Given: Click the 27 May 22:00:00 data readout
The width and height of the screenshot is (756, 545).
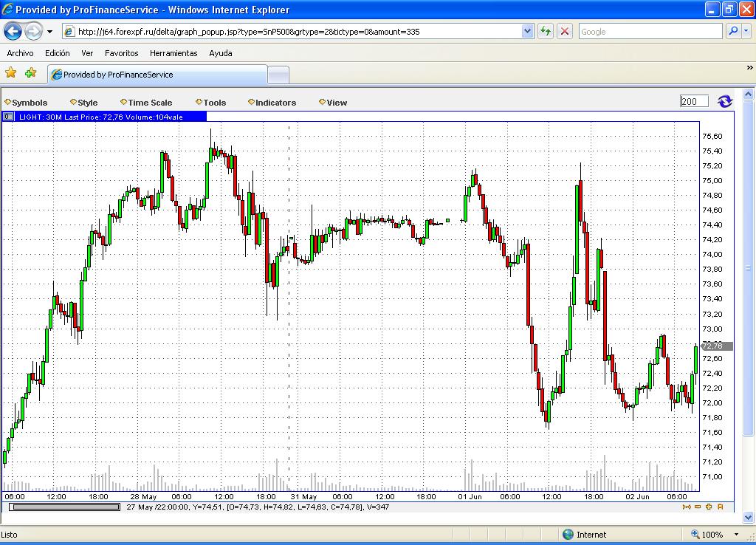Looking at the screenshot, I should point(258,507).
